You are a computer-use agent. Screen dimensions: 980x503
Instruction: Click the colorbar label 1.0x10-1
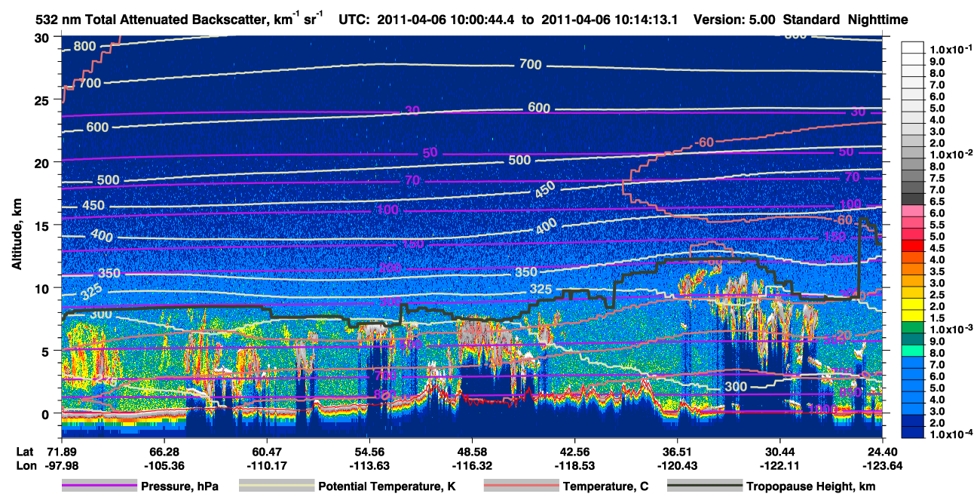click(951, 49)
